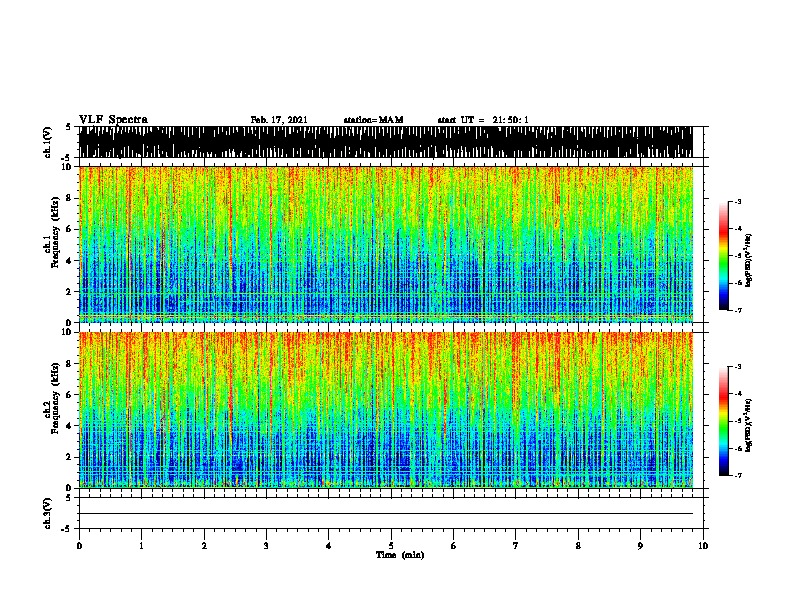Click time axis tick label "6"

(454, 546)
